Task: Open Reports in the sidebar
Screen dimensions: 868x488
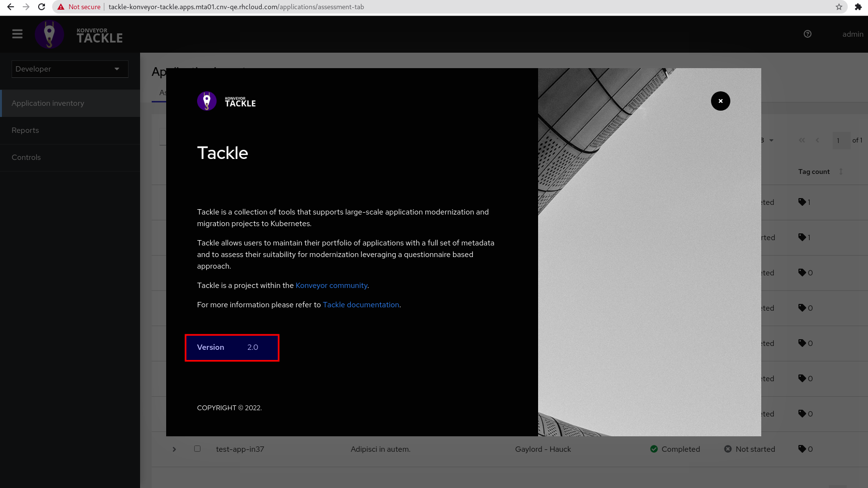Action: [x=70, y=130]
